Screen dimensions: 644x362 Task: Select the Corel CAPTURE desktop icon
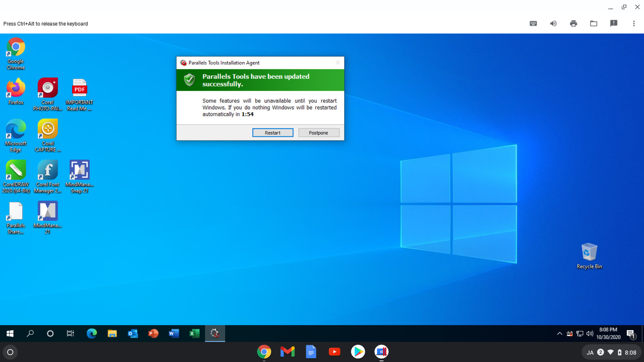click(x=48, y=136)
